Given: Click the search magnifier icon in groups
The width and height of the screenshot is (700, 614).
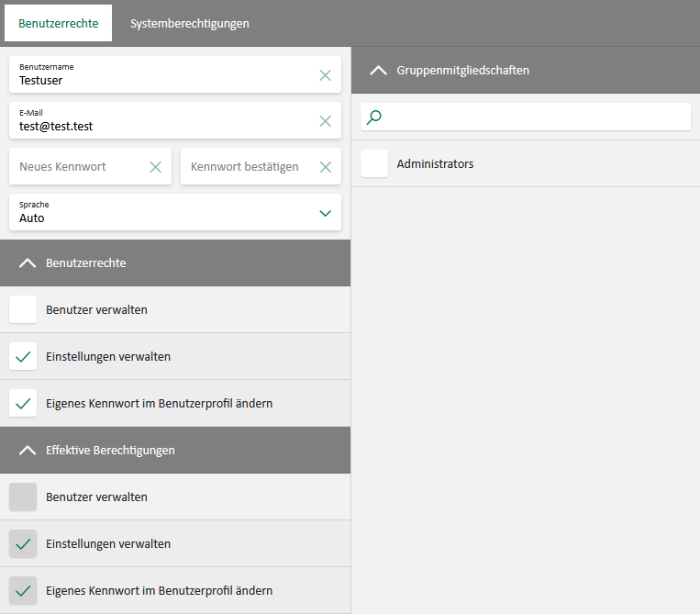Looking at the screenshot, I should point(374,117).
